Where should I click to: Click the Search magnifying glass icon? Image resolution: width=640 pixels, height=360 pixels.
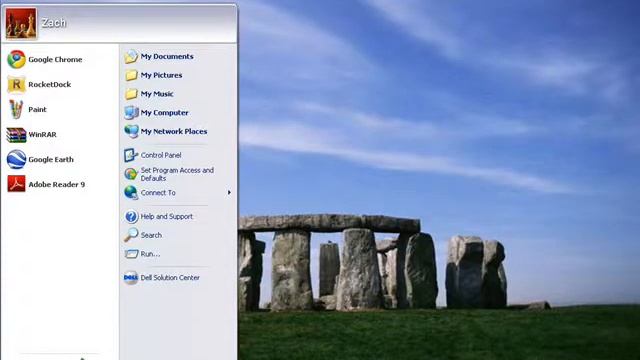131,235
